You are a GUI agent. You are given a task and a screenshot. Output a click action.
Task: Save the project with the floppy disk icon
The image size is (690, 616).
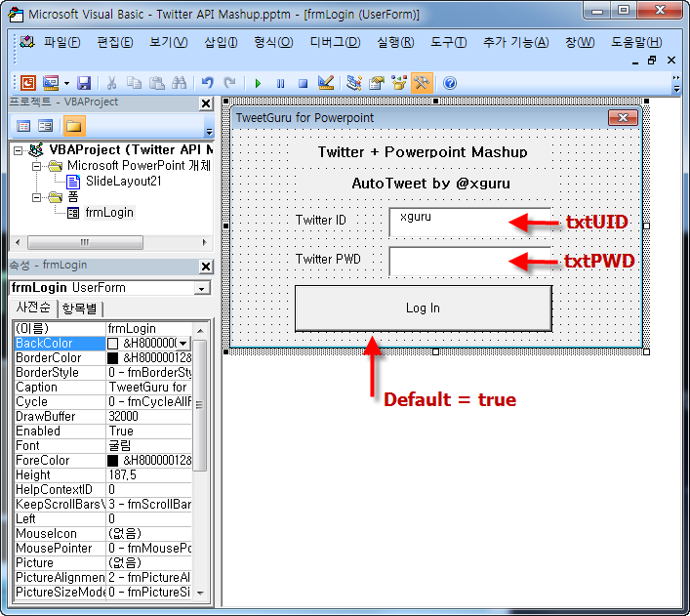click(x=84, y=83)
